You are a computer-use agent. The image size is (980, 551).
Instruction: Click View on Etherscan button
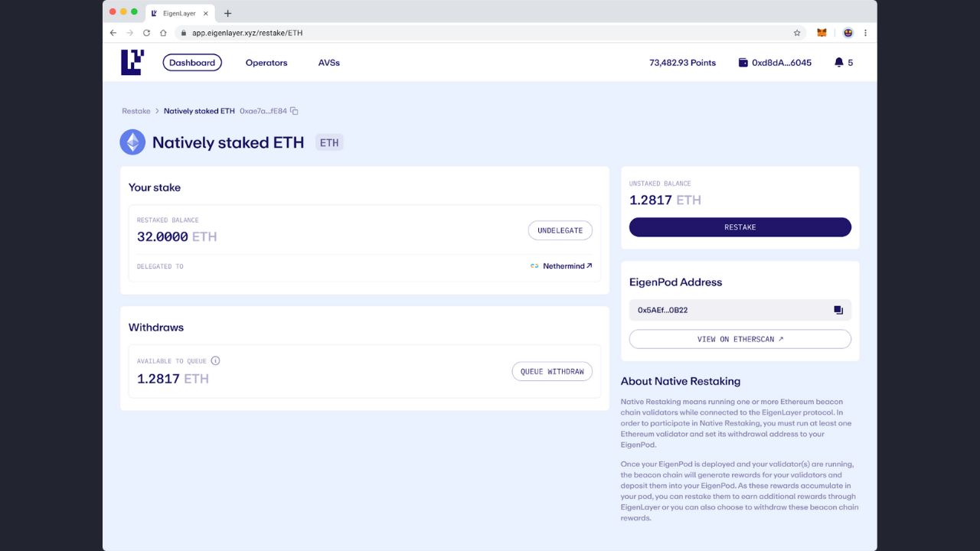740,339
